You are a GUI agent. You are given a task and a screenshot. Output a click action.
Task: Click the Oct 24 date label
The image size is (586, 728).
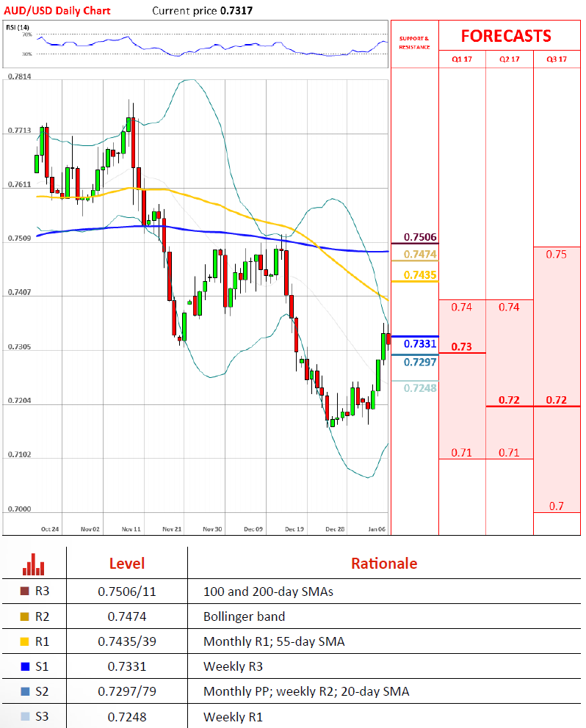(50, 529)
